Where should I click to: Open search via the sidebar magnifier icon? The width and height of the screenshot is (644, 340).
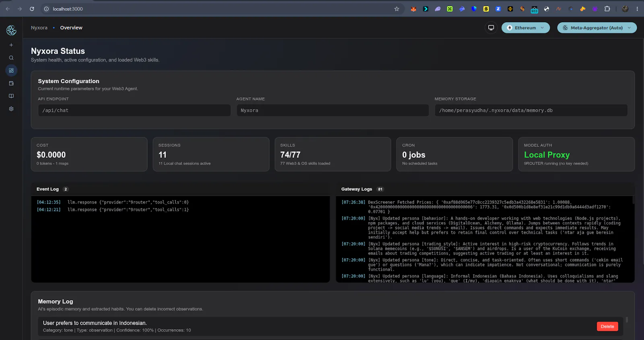tap(11, 58)
